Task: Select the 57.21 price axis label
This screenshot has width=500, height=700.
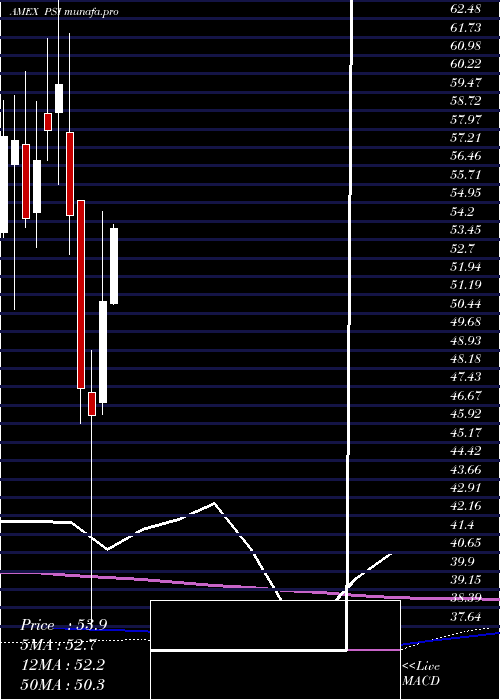Action: click(x=465, y=138)
